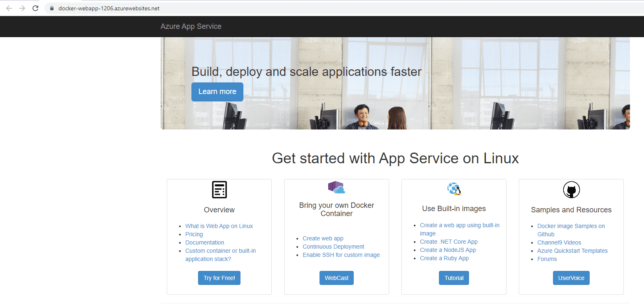Open the Tutorial button

tap(454, 278)
